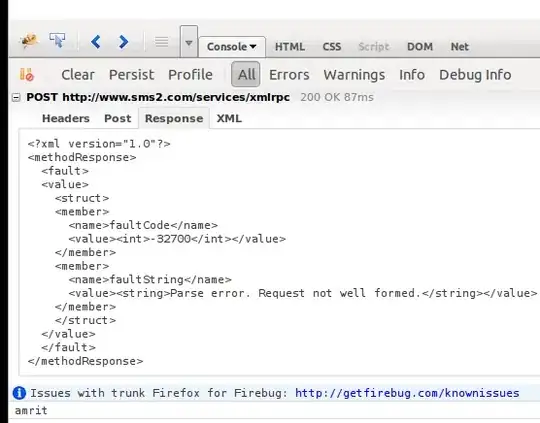This screenshot has width=540, height=423.
Task: Open the command line lines icon
Action: [x=162, y=42]
